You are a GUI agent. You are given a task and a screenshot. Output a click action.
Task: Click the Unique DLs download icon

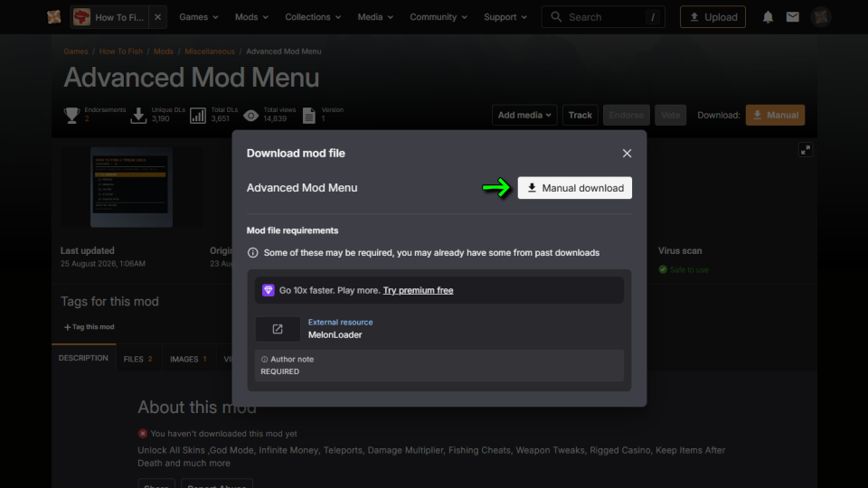(x=138, y=115)
